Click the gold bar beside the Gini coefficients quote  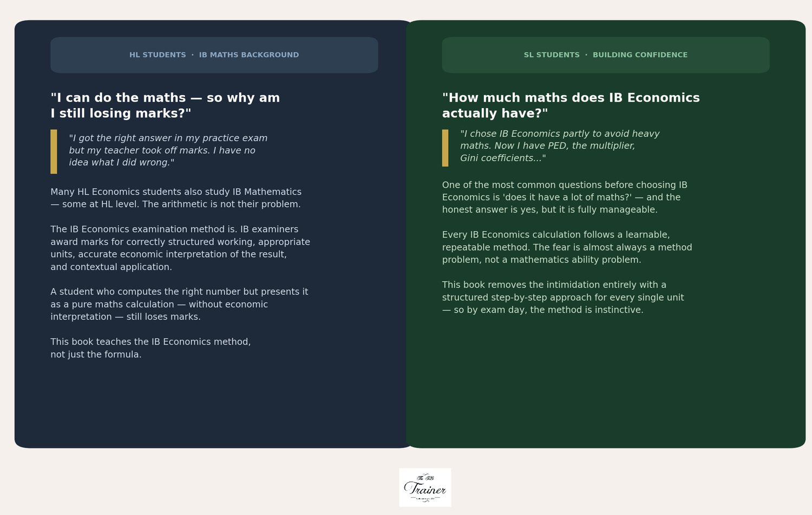pyautogui.click(x=445, y=148)
